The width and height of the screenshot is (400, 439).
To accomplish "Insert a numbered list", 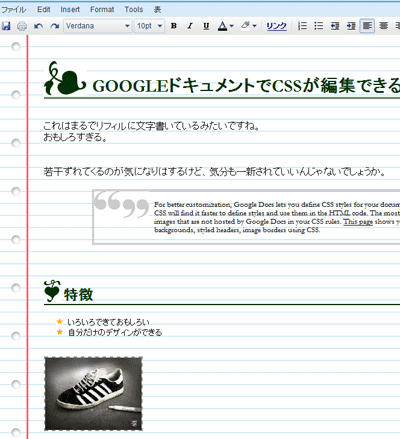I will (302, 26).
